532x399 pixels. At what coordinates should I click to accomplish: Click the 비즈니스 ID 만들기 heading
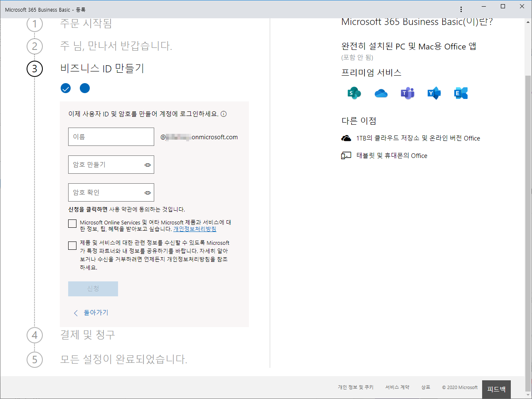click(102, 69)
